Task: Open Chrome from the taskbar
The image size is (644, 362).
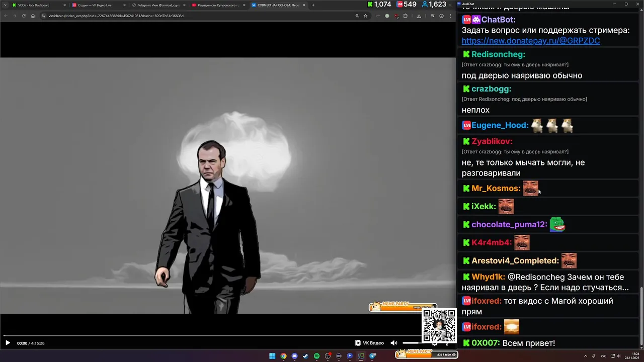Action: tap(283, 356)
